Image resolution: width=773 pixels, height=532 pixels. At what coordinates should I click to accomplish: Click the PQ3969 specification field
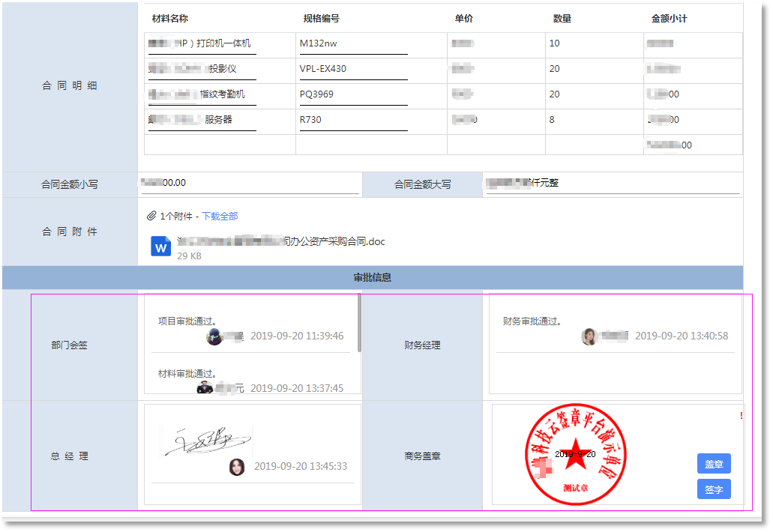coord(352,94)
